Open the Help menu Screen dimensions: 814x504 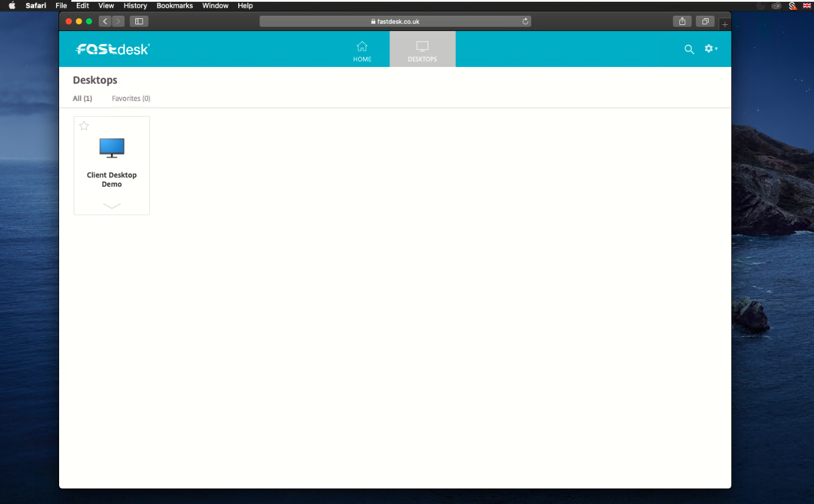[246, 5]
